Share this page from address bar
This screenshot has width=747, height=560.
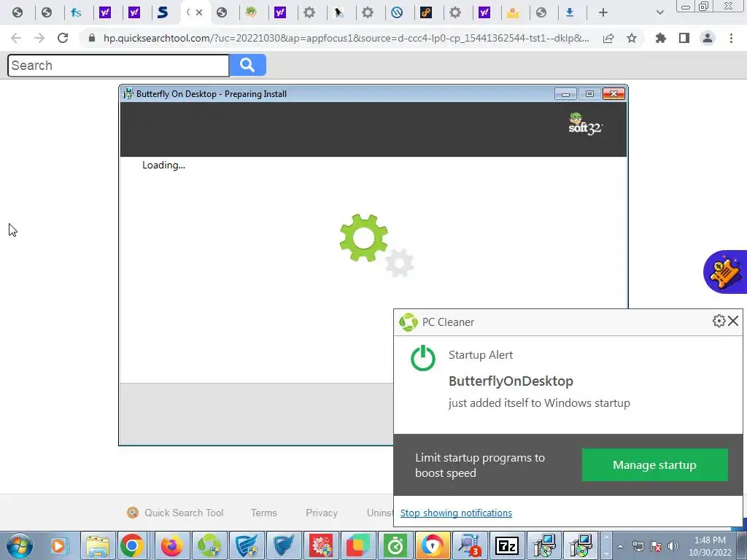click(608, 38)
